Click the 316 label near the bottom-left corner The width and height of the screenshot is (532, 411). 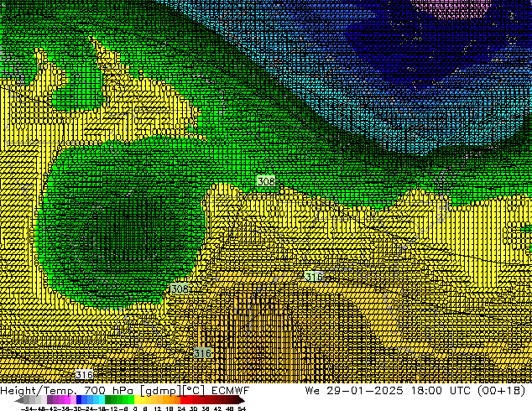click(x=84, y=375)
